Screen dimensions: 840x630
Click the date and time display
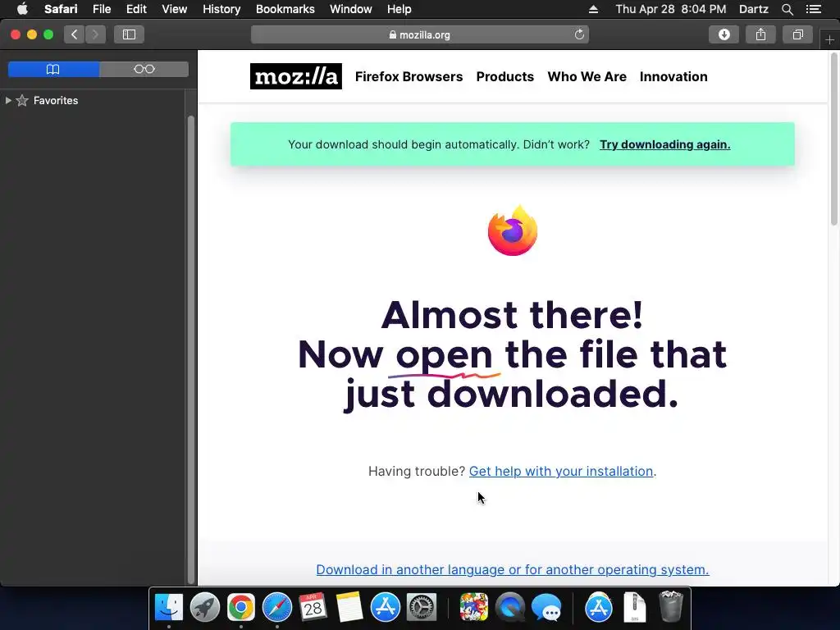[x=671, y=9]
